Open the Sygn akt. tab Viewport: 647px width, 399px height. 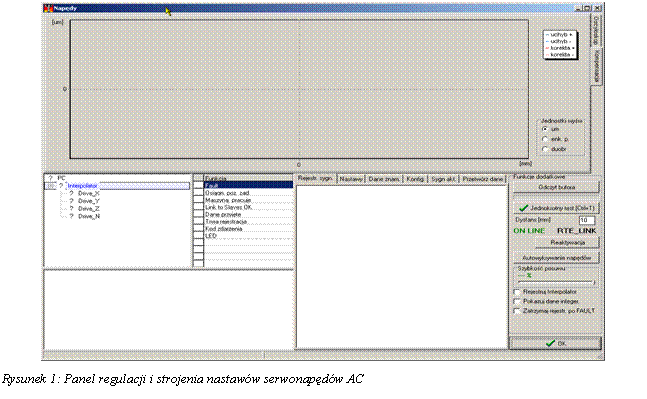[x=444, y=179]
